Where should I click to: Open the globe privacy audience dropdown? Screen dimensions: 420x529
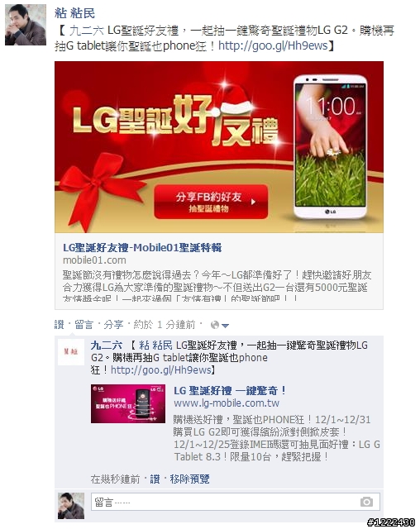coord(220,325)
